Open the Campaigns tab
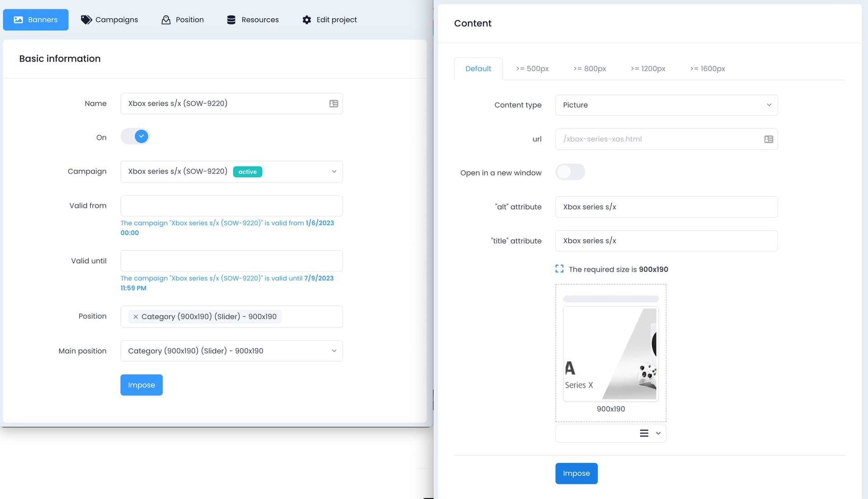 [109, 19]
